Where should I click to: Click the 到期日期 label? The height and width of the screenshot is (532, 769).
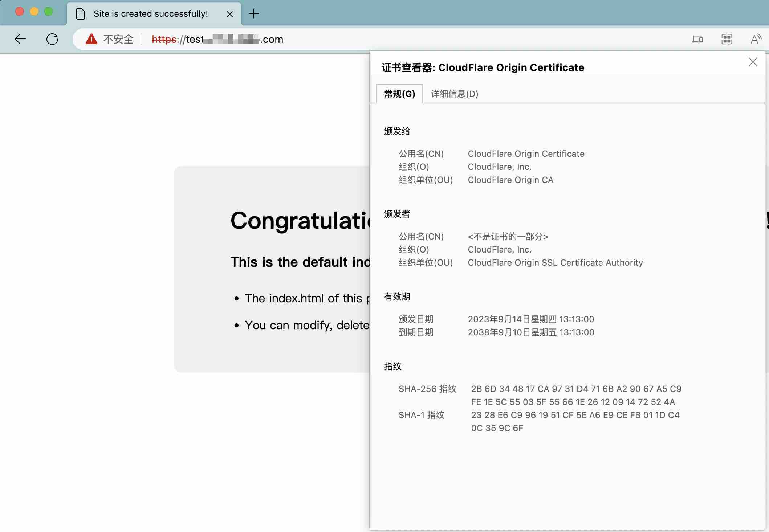click(416, 332)
